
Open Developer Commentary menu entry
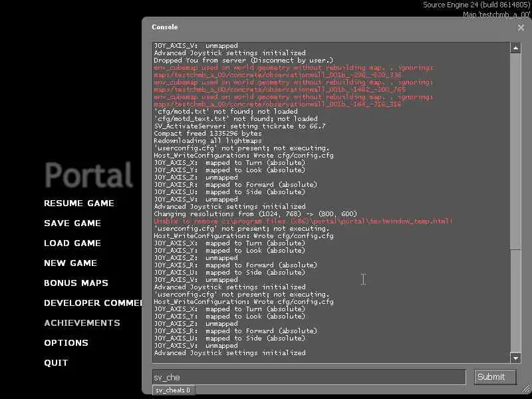pyautogui.click(x=93, y=303)
